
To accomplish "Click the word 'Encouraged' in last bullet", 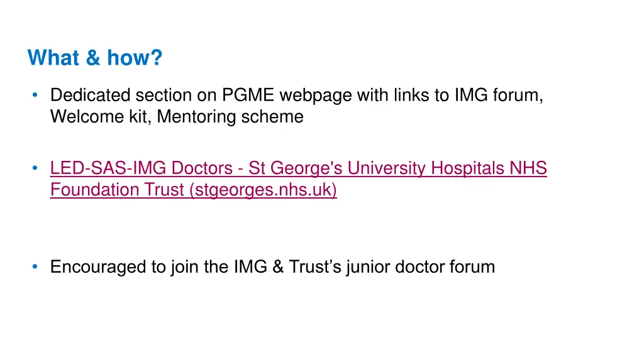I will click(x=97, y=267).
